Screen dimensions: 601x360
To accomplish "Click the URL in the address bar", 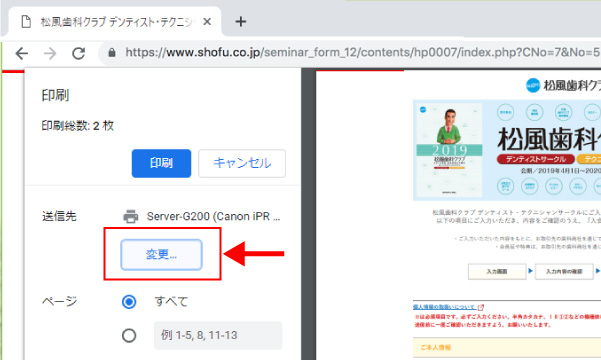I will click(362, 52).
